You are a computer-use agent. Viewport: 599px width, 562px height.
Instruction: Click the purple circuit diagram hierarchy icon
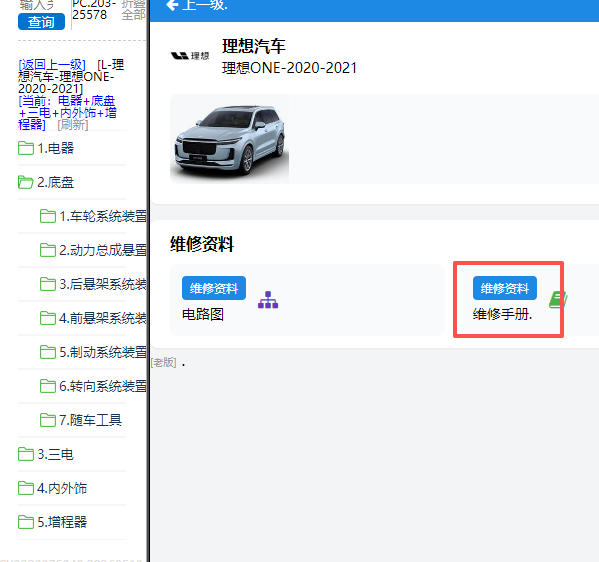tap(268, 300)
